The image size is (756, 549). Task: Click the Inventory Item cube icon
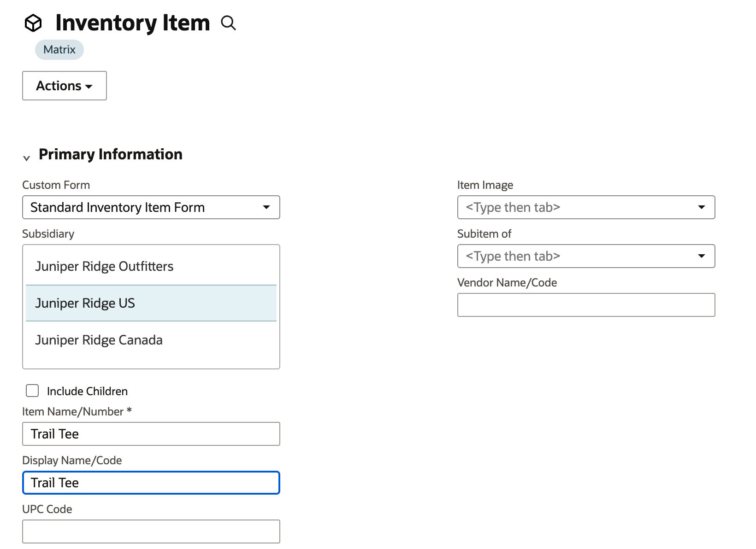(x=33, y=23)
